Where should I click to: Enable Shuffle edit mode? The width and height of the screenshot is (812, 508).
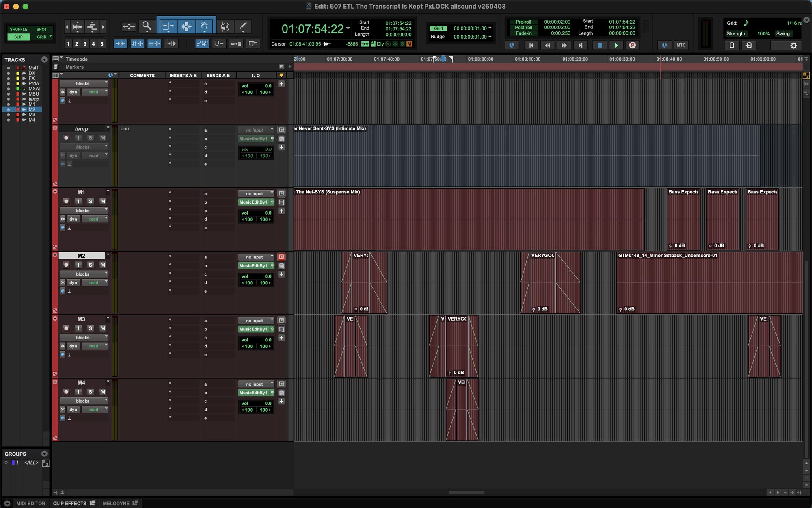point(19,29)
